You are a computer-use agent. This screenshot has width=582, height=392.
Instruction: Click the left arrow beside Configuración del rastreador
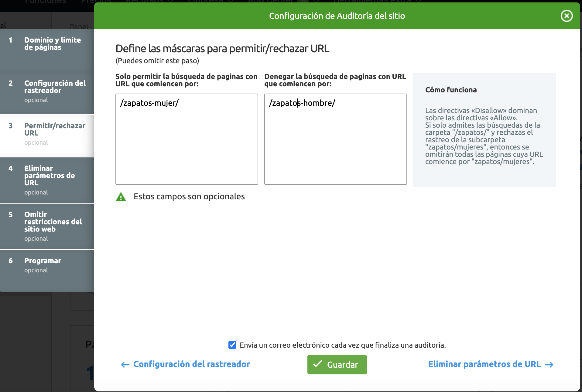pyautogui.click(x=125, y=364)
